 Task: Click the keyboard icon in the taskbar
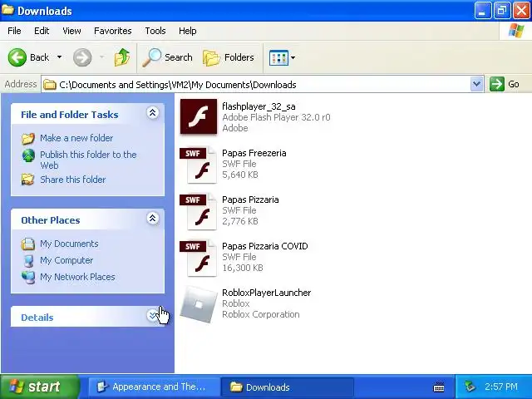pos(439,387)
